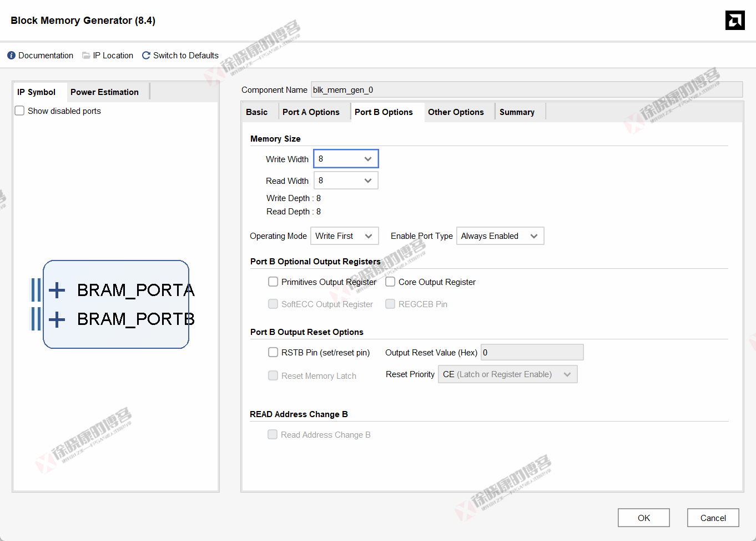The height and width of the screenshot is (541, 756).
Task: Check Primitives Output Register
Action: pos(273,282)
